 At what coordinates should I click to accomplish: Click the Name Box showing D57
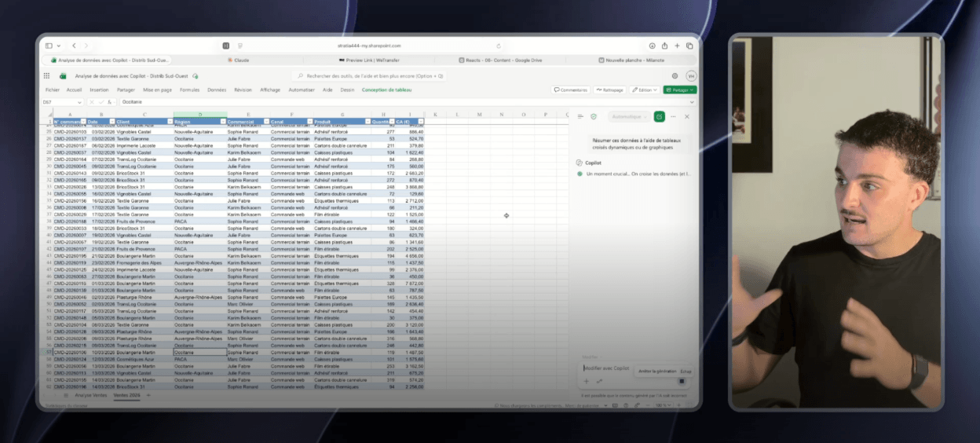pyautogui.click(x=61, y=102)
